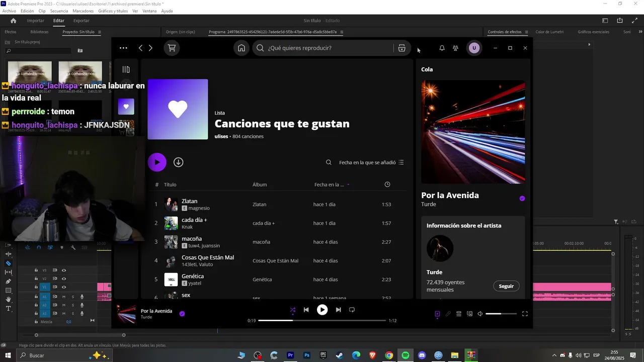Screen dimensions: 644x362
Task: Select the Razor tool in Premiere toolbar
Action: [x=8, y=263]
